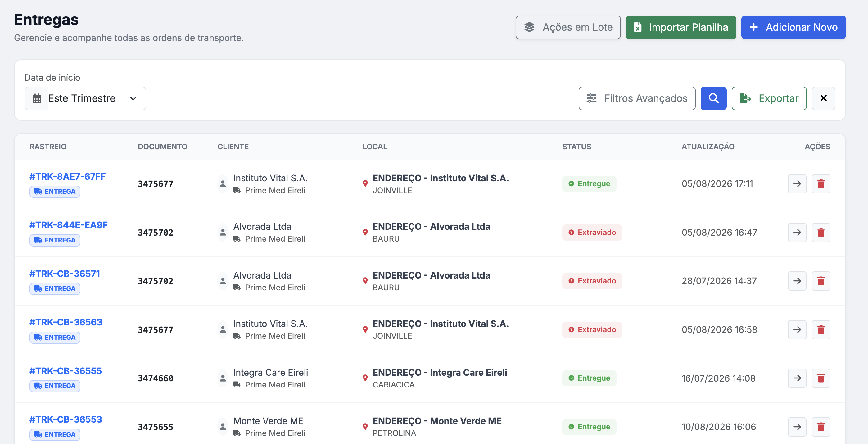Open tracking link #TRK-CB-36555
Viewport: 868px width, 444px height.
click(66, 371)
